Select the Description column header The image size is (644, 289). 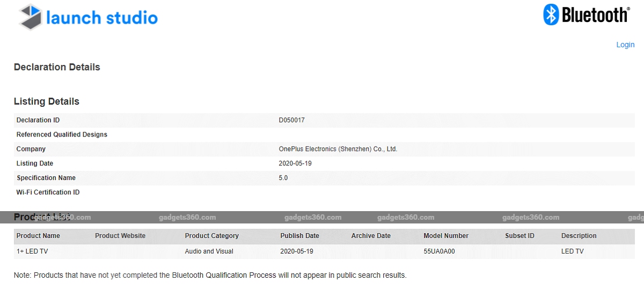click(579, 236)
